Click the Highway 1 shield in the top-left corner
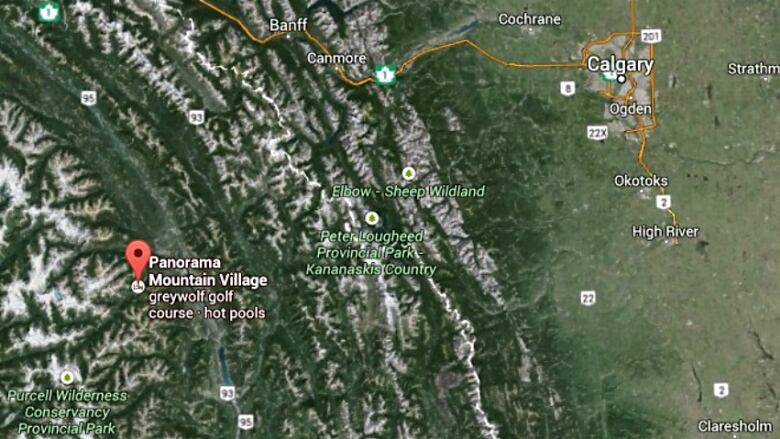 (x=49, y=12)
